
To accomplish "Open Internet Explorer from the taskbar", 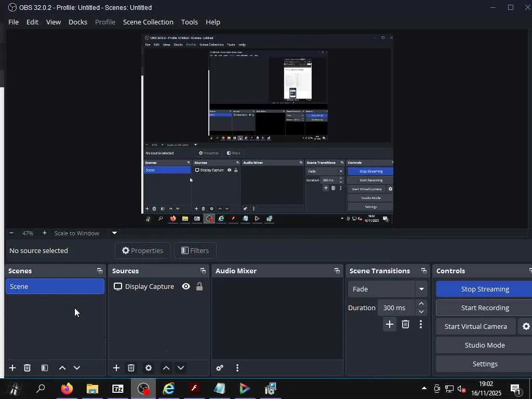I will pos(169,389).
